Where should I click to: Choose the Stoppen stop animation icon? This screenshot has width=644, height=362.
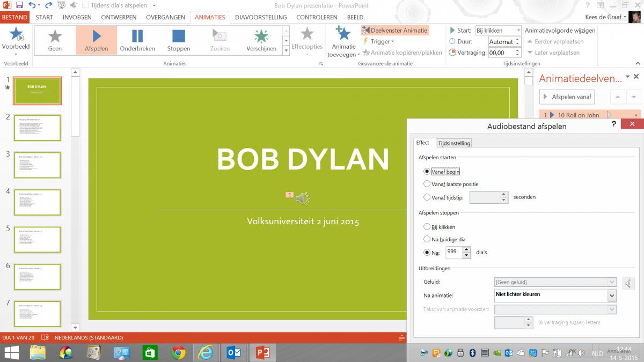point(179,36)
